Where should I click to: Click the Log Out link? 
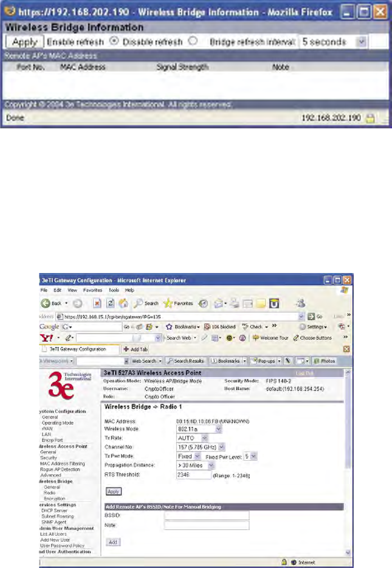[305, 373]
